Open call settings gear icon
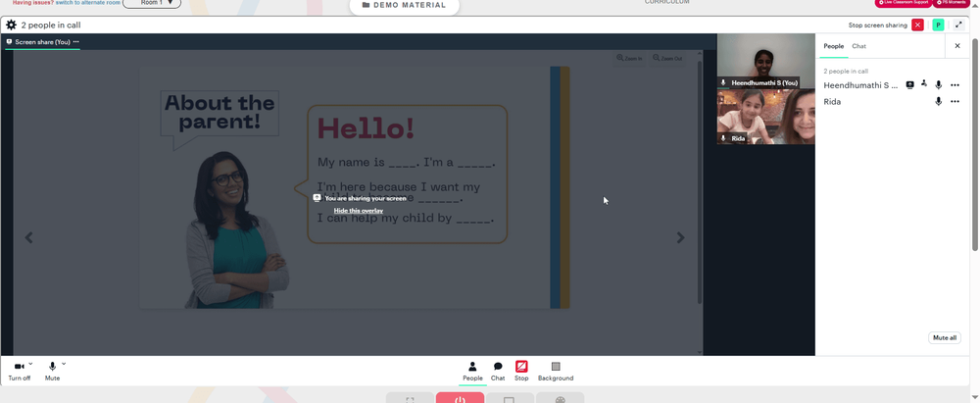 (11, 25)
